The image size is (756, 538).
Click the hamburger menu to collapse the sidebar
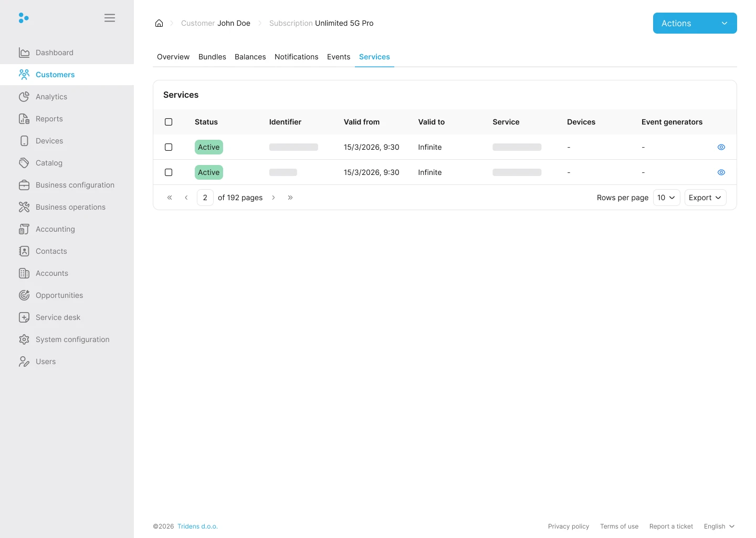[110, 17]
